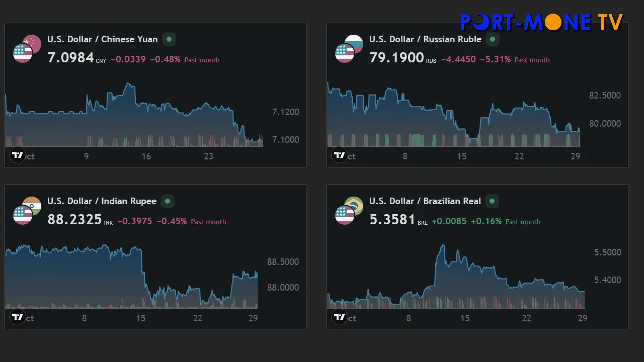Click the 82.5000 price level on Ruble chart
This screenshot has width=644, height=362.
pyautogui.click(x=605, y=96)
